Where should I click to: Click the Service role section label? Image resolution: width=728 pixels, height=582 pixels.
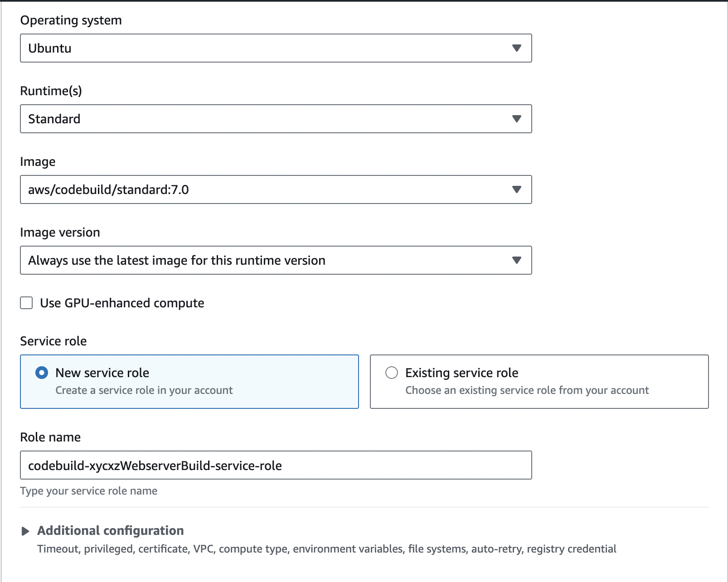53,341
